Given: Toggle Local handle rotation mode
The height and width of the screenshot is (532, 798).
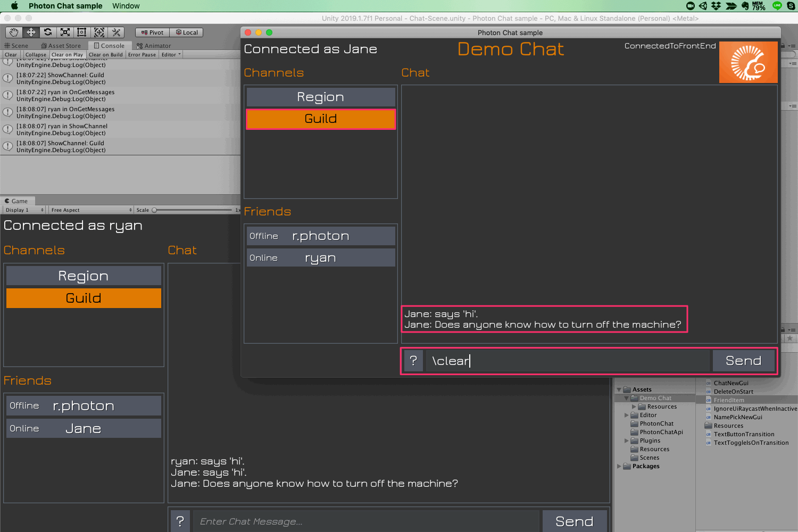Looking at the screenshot, I should coord(187,32).
